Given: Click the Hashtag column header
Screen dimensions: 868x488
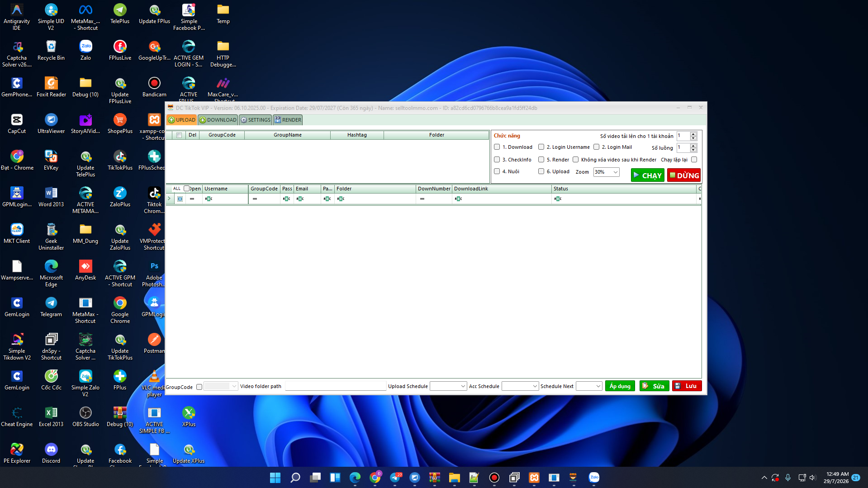Looking at the screenshot, I should 357,135.
